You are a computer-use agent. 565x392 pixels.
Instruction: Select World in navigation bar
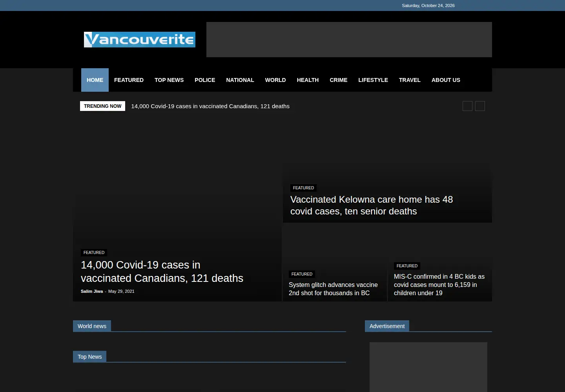(x=275, y=80)
